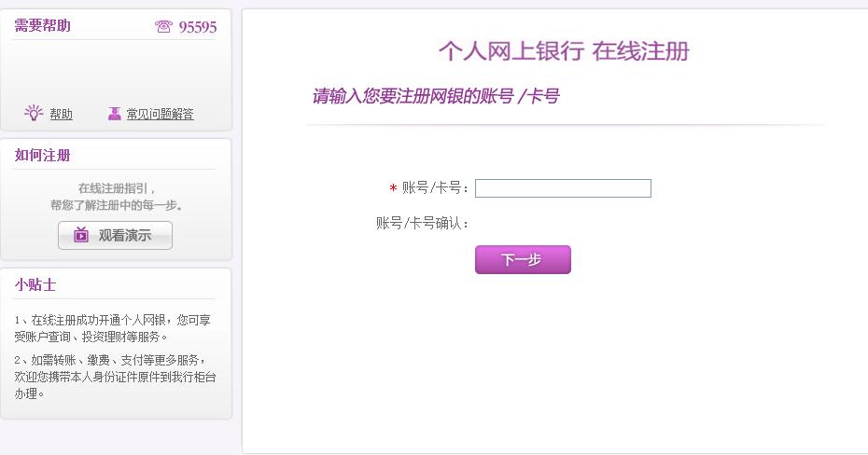Open the 常见问题解答 FAQ link
This screenshot has width=868, height=455.
pyautogui.click(x=160, y=115)
